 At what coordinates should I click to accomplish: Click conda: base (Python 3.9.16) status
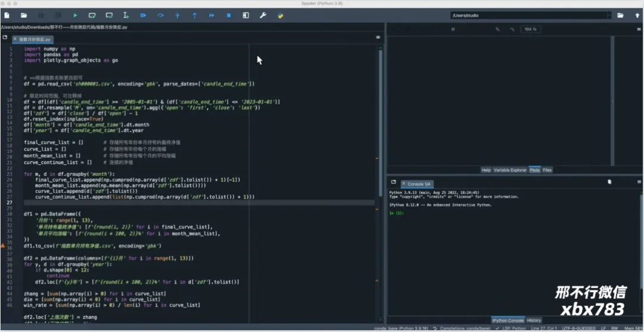click(401, 328)
